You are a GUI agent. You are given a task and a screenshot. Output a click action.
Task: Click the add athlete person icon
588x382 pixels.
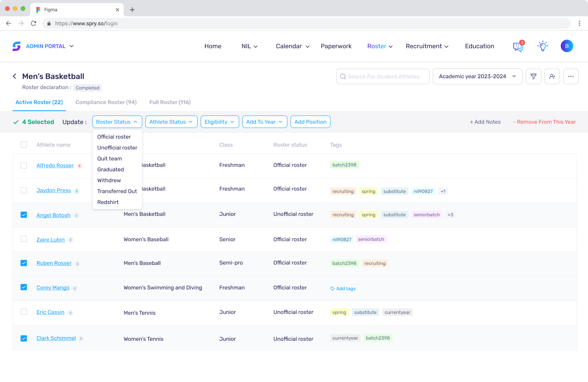pos(552,77)
